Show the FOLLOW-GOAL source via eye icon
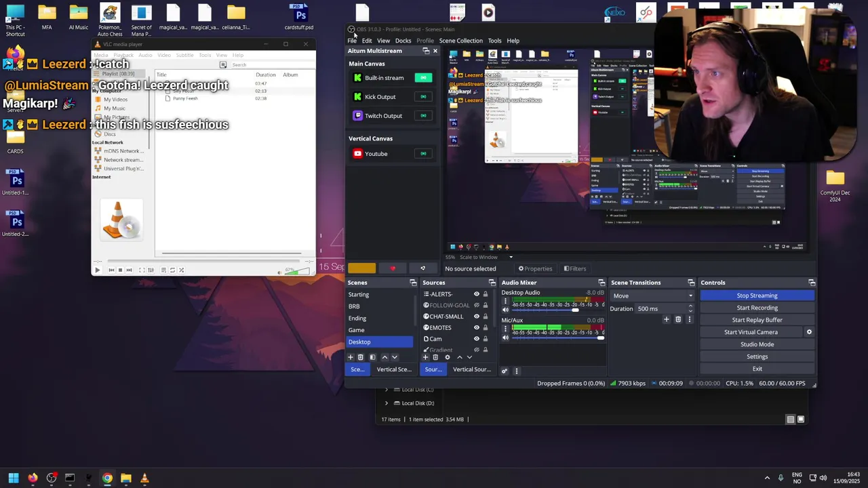This screenshot has height=488, width=868. (476, 305)
